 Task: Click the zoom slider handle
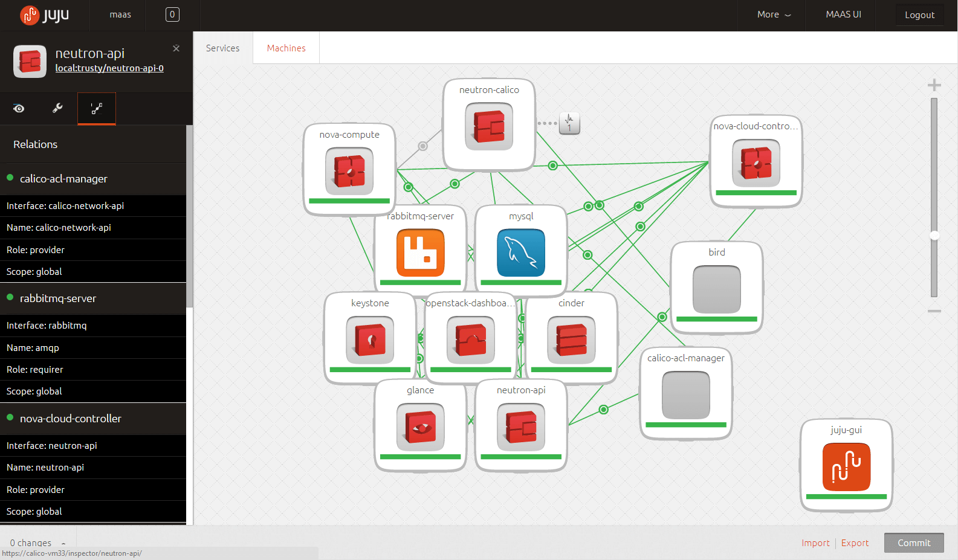(934, 236)
